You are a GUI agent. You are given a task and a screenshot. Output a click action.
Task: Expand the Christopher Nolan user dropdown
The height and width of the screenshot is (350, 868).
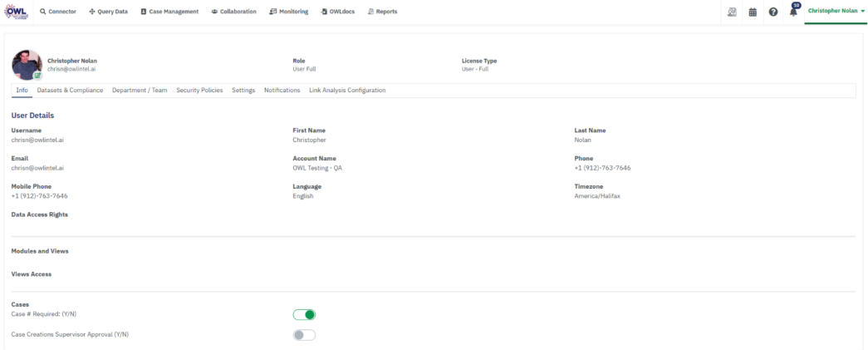pos(836,12)
